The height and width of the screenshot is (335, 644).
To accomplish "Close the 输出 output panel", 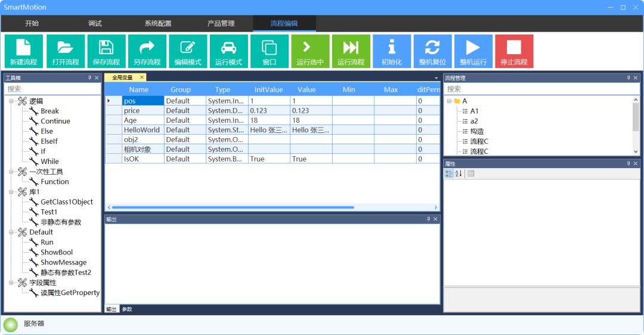I will [x=436, y=219].
